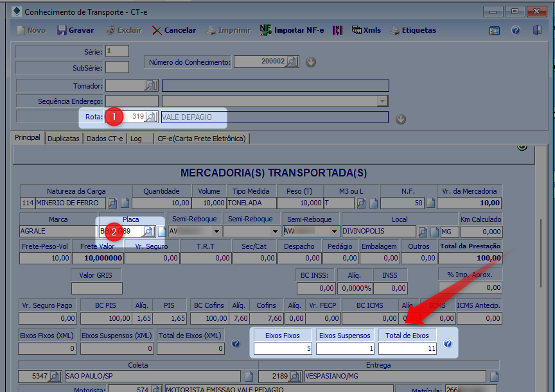Screen dimensions: 555x392
Task: Click the Tomador lookup magnifier icon
Action: pyautogui.click(x=150, y=85)
